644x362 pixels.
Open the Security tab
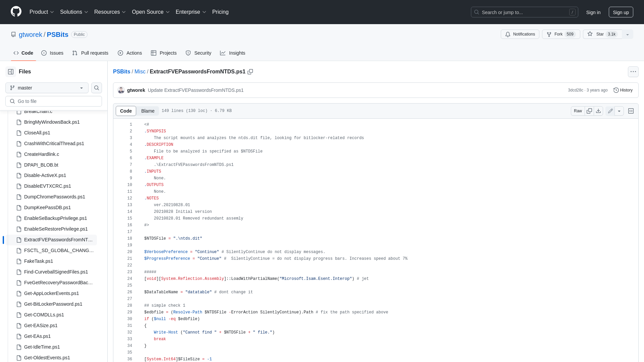pyautogui.click(x=198, y=53)
